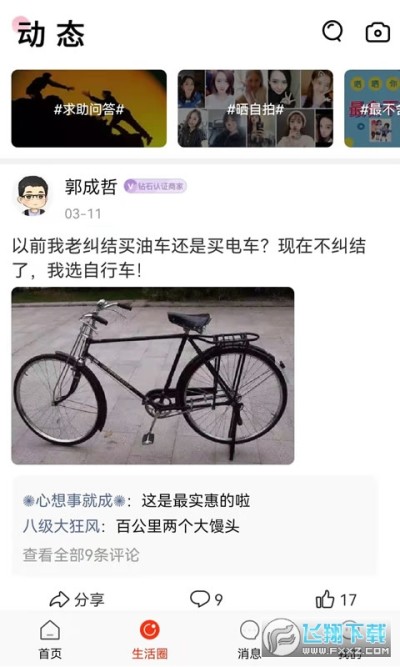Image resolution: width=400 pixels, height=667 pixels.
Task: Tap the share arrow icon
Action: (59, 599)
